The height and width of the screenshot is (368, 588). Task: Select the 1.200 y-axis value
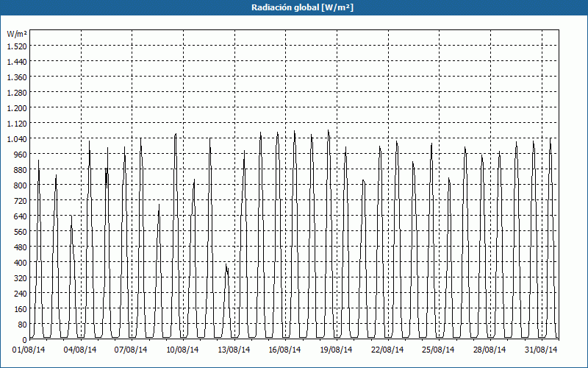click(17, 108)
